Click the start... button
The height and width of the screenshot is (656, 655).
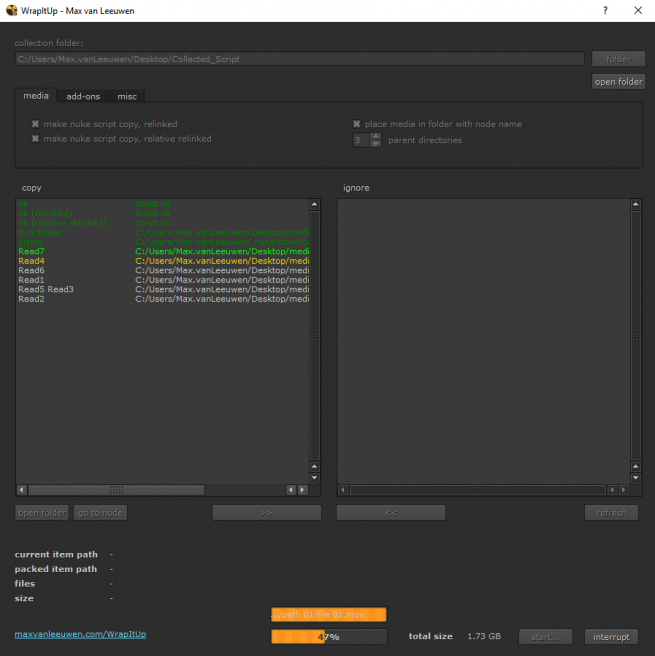(545, 637)
